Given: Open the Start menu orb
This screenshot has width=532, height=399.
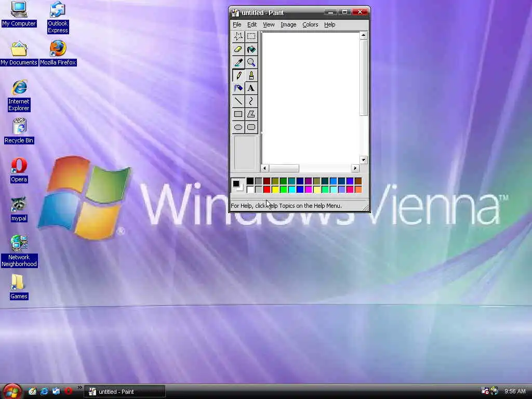Looking at the screenshot, I should click(12, 391).
